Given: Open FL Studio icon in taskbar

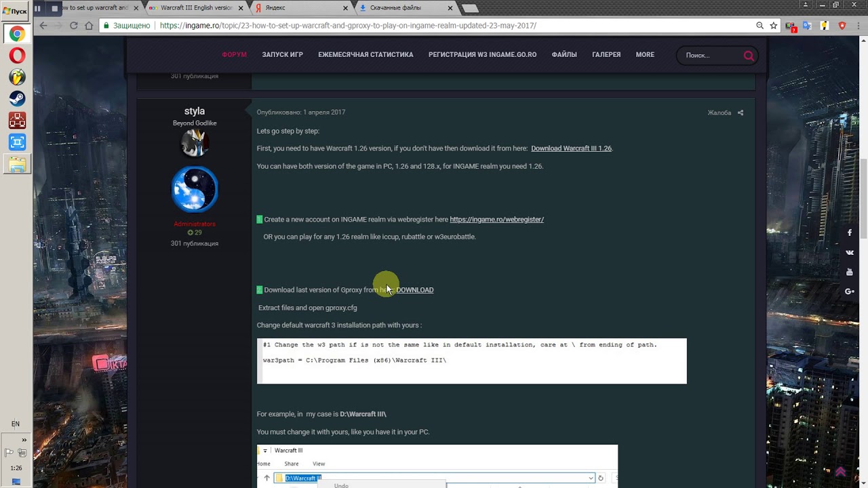Looking at the screenshot, I should pos(17,77).
